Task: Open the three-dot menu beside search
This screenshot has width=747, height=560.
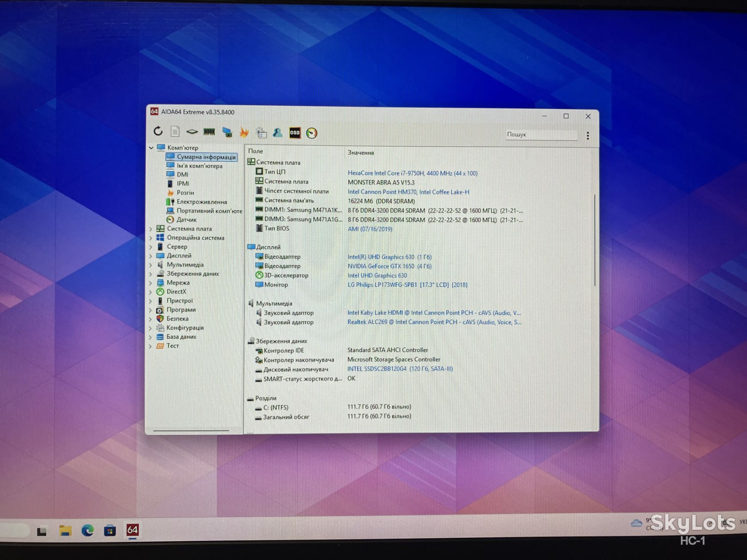Action: tap(588, 136)
